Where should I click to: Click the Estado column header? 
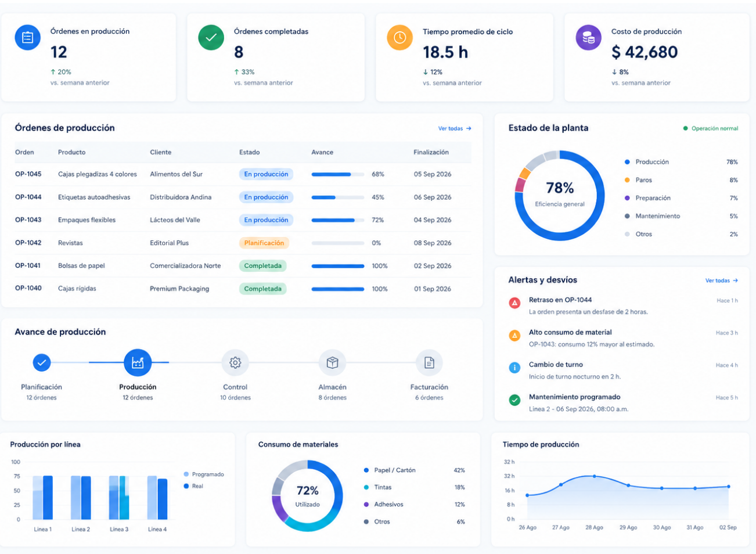pos(250,152)
